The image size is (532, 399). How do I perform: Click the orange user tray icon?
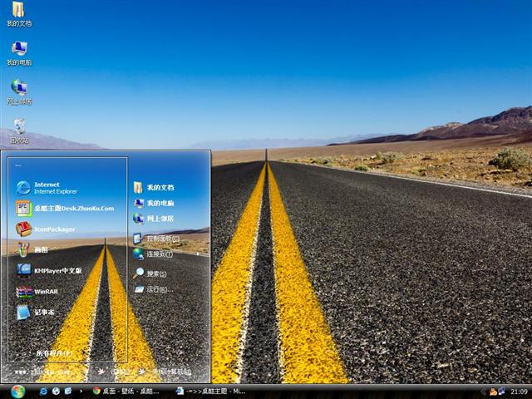[x=493, y=392]
